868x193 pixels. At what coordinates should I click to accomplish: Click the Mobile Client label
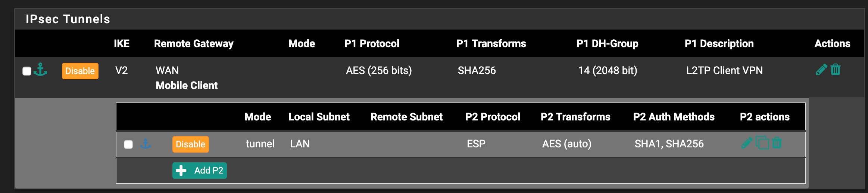(187, 86)
